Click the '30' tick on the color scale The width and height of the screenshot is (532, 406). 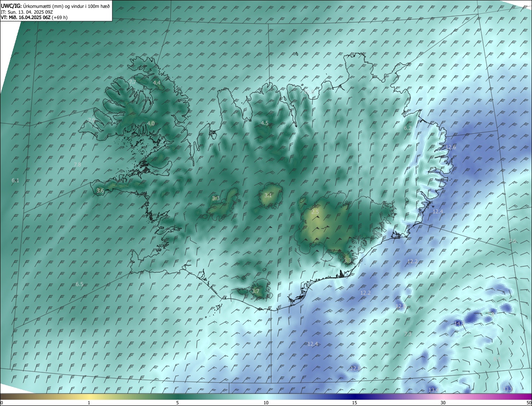(443, 403)
